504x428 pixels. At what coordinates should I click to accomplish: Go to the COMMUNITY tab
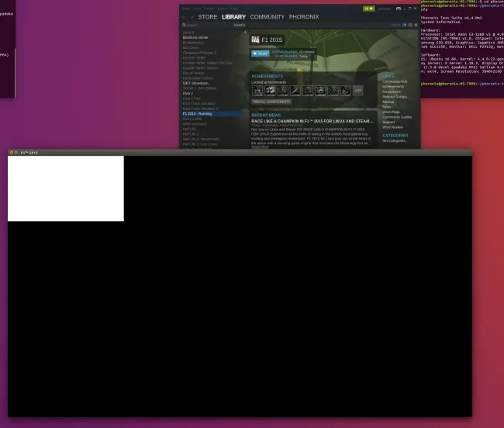[267, 17]
